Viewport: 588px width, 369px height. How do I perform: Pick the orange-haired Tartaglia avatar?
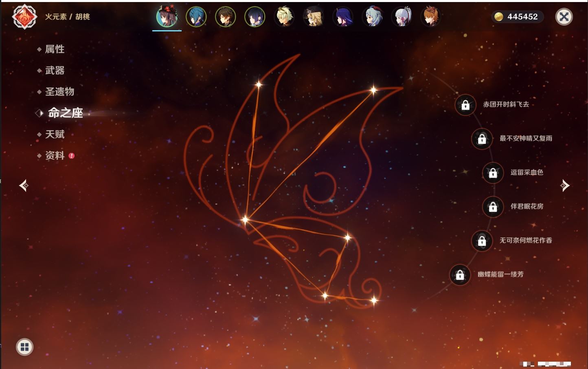pyautogui.click(x=431, y=17)
